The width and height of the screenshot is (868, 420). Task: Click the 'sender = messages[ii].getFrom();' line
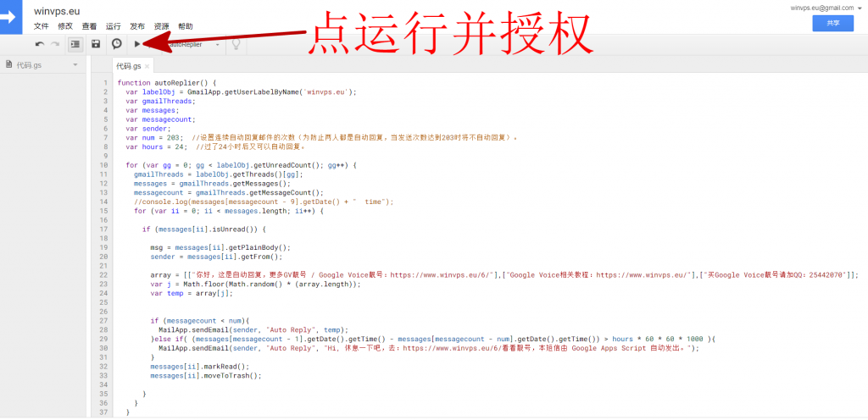(x=216, y=257)
